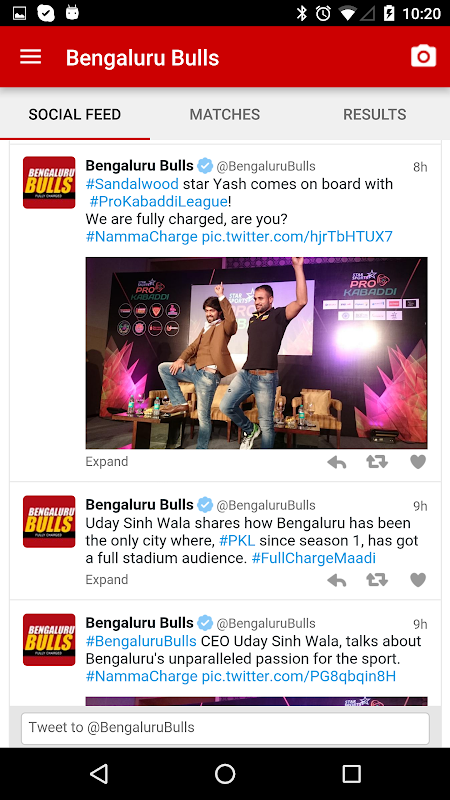The image size is (450, 800).
Task: Open the hamburger navigation menu
Action: pos(31,57)
